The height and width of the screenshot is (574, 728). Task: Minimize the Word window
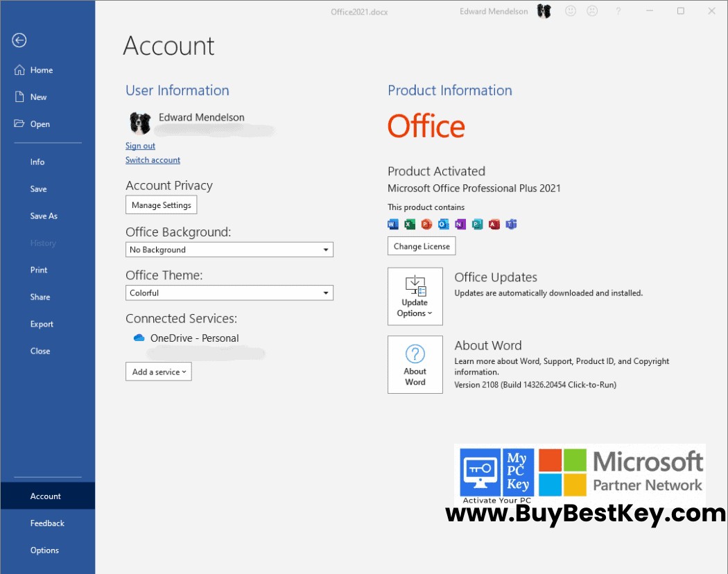[x=650, y=11]
